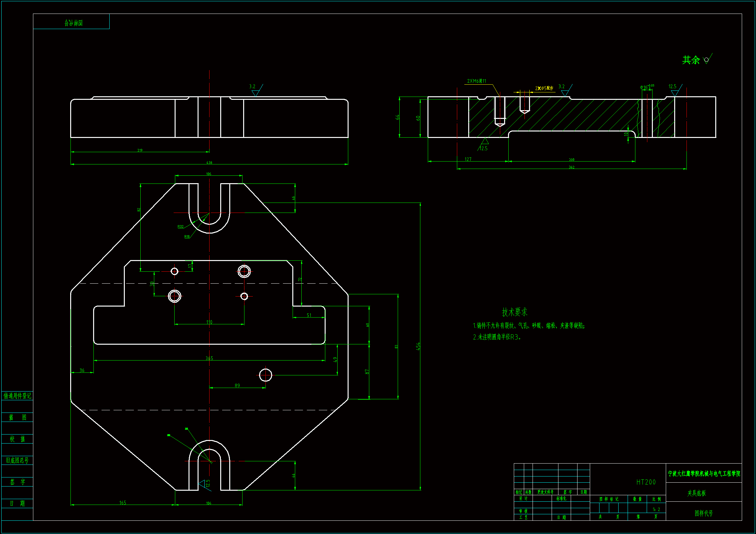Click the 365 pocket width dimension
This screenshot has width=756, height=534.
(x=209, y=358)
